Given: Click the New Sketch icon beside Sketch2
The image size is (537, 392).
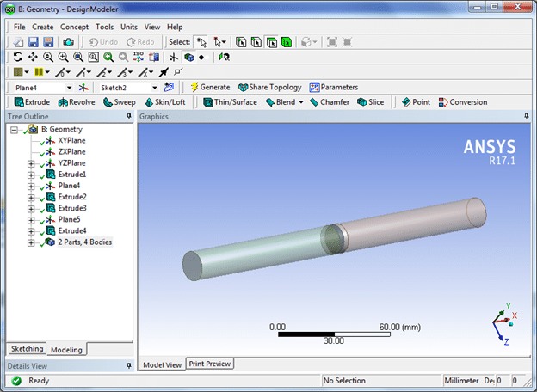Looking at the screenshot, I should coord(170,87).
